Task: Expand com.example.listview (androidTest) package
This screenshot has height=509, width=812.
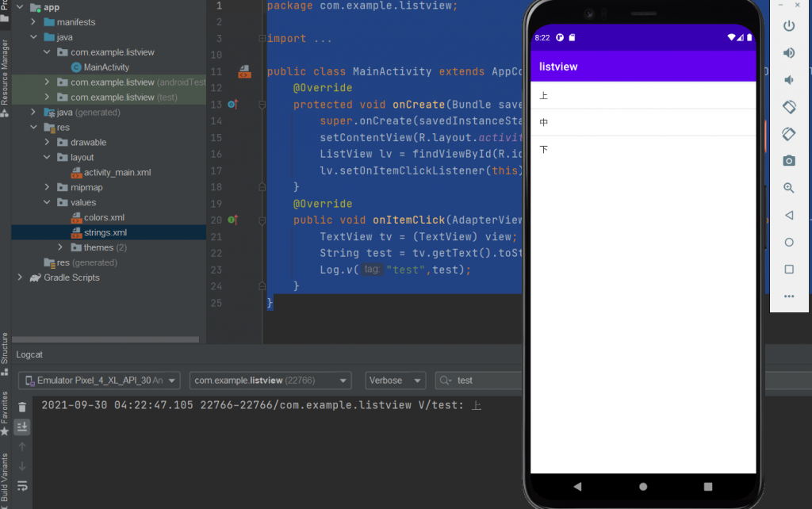Action: 47,82
